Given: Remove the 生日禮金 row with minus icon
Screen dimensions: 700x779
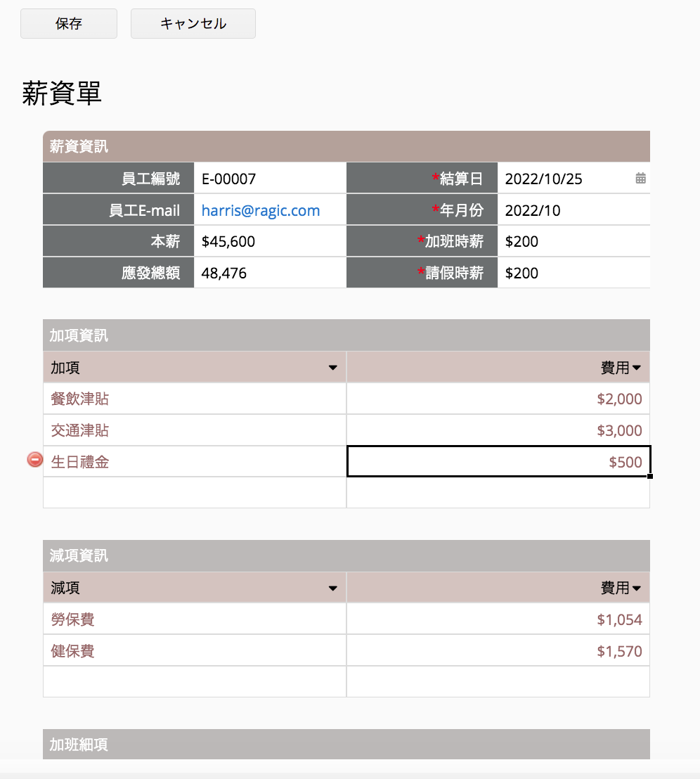Looking at the screenshot, I should point(34,460).
